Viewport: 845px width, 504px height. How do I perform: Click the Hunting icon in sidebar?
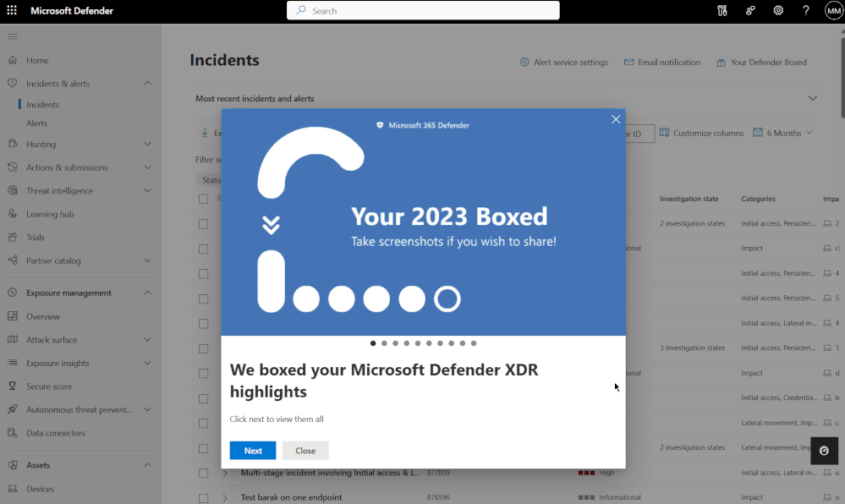[13, 144]
